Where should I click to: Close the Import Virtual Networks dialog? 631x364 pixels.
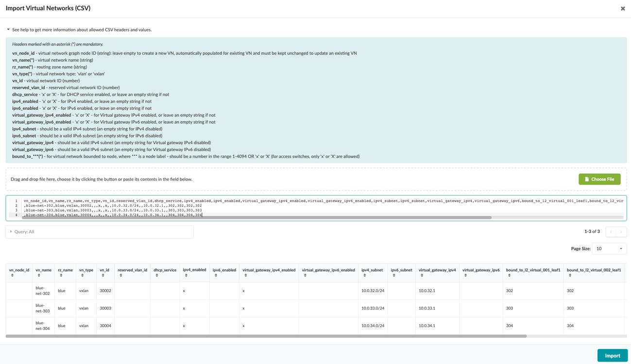pos(623,8)
